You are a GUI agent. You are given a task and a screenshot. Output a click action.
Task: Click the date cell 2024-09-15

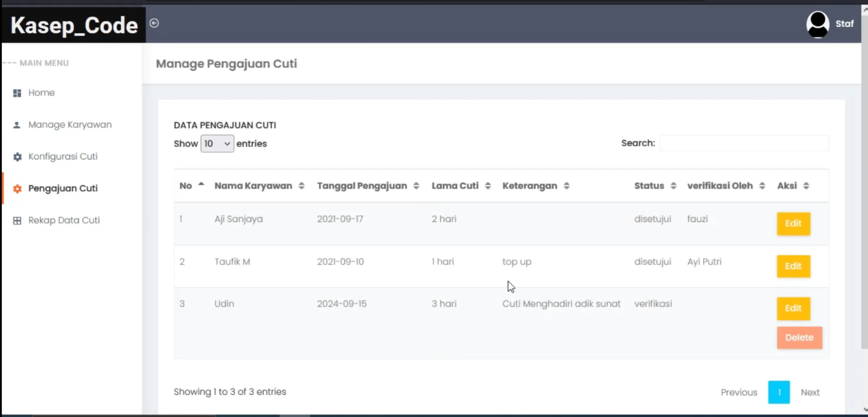[342, 304]
